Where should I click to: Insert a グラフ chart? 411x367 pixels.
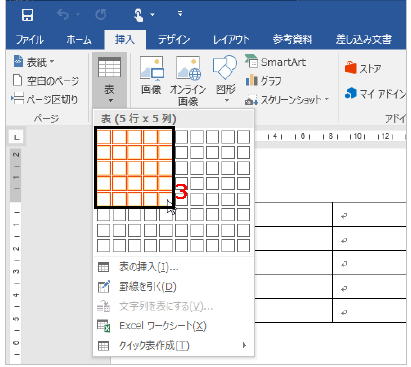coord(263,81)
